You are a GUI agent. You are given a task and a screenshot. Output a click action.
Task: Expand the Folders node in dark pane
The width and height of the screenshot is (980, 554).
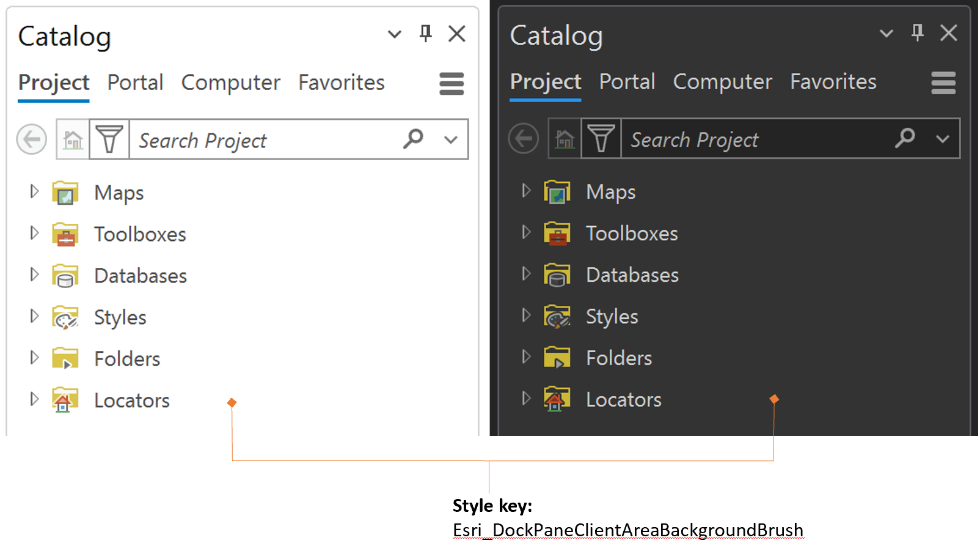(526, 357)
